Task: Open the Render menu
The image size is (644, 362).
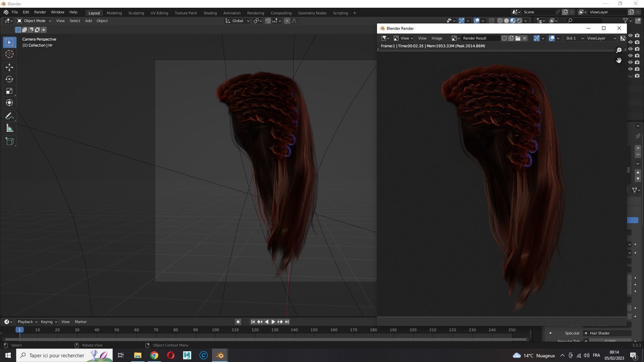Action: (x=40, y=12)
